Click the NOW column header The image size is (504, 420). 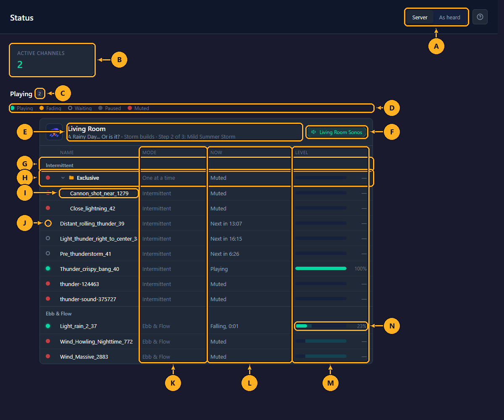pos(216,152)
